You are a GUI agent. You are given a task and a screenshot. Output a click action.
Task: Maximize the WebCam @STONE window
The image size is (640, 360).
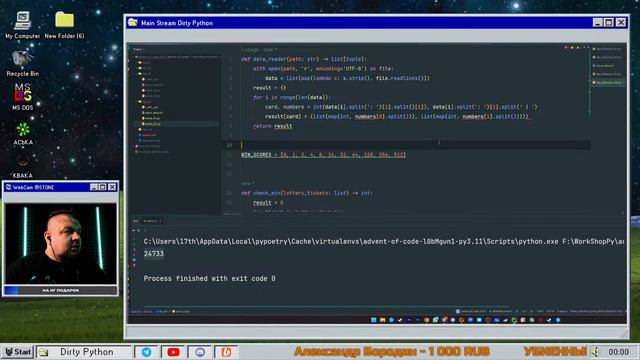(x=102, y=187)
